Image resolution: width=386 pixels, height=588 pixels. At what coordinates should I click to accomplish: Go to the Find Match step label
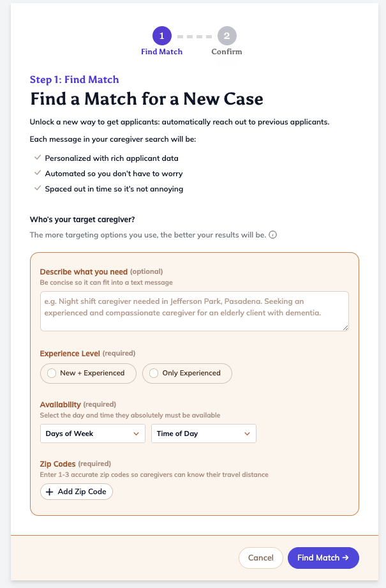coord(162,52)
